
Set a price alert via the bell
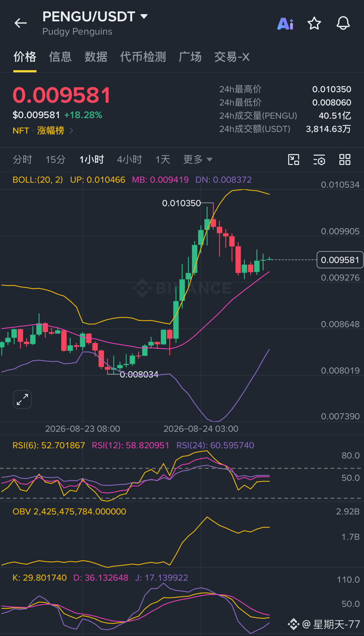click(343, 23)
